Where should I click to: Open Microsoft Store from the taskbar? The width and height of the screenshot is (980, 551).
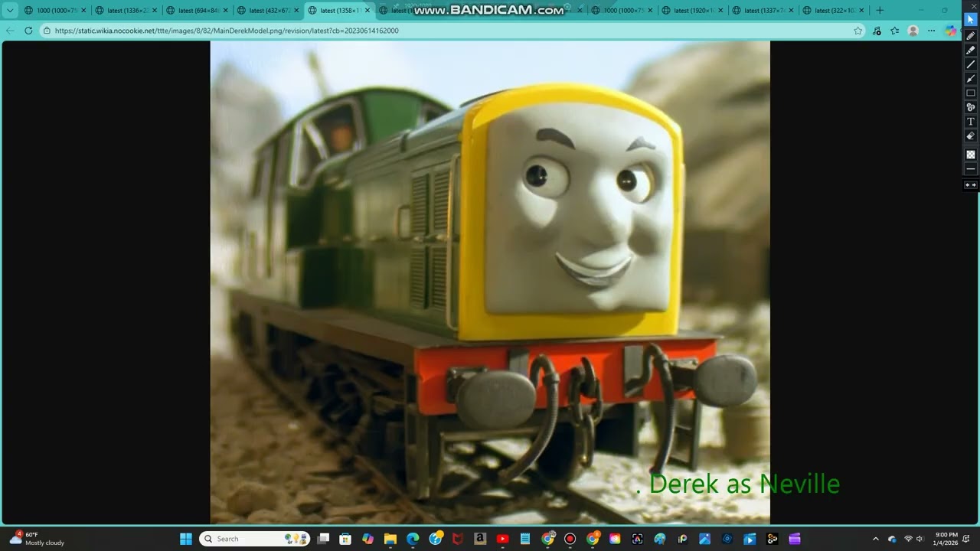(345, 539)
